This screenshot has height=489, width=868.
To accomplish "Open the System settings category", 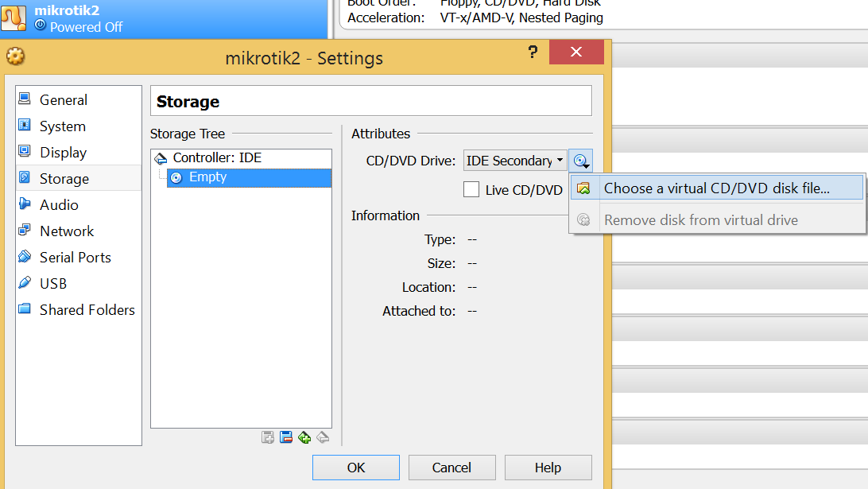I will click(79, 126).
